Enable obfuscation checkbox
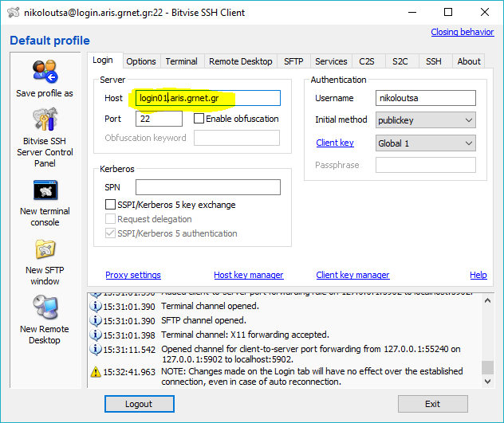The height and width of the screenshot is (423, 504). point(199,119)
